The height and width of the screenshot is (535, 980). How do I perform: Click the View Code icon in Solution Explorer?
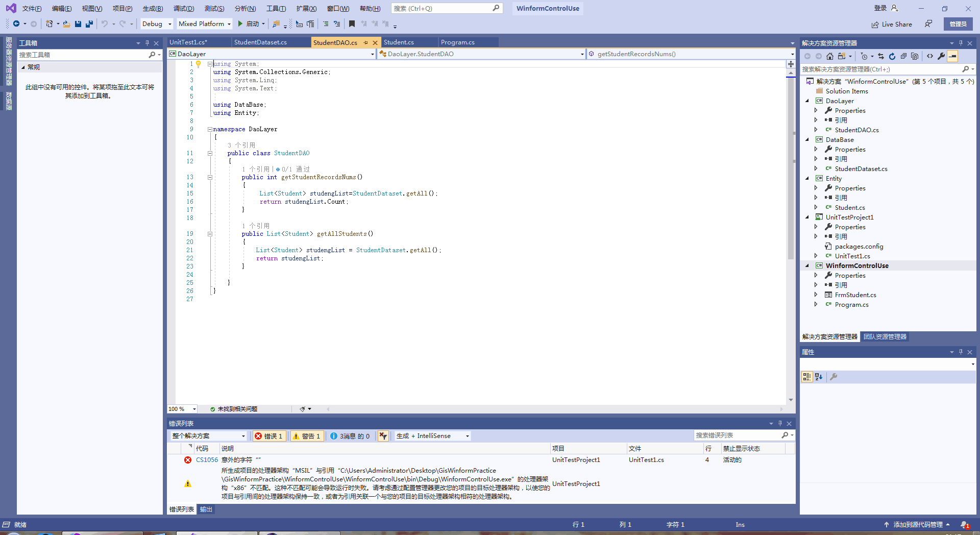click(x=930, y=56)
